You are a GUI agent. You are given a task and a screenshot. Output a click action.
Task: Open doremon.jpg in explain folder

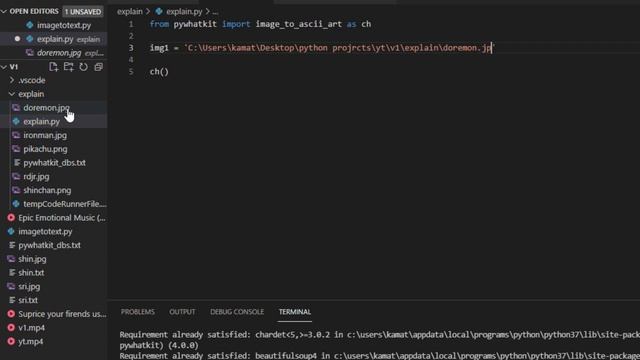[x=46, y=108]
